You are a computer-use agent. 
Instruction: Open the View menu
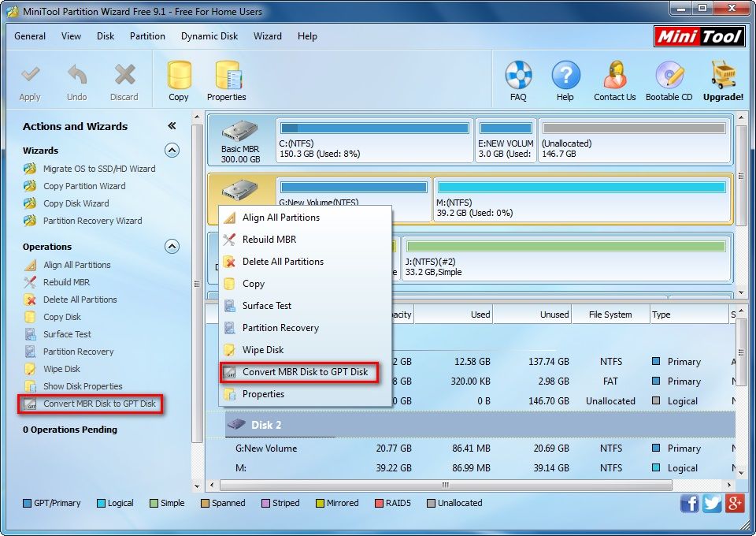(x=71, y=36)
